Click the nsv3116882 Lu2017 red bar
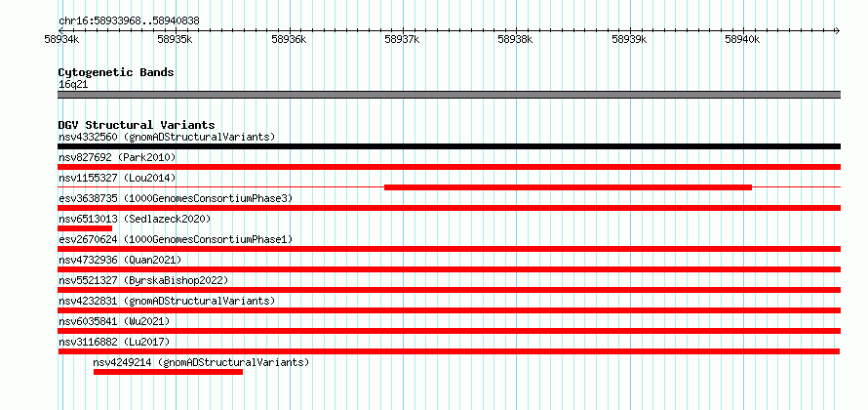 pyautogui.click(x=449, y=351)
